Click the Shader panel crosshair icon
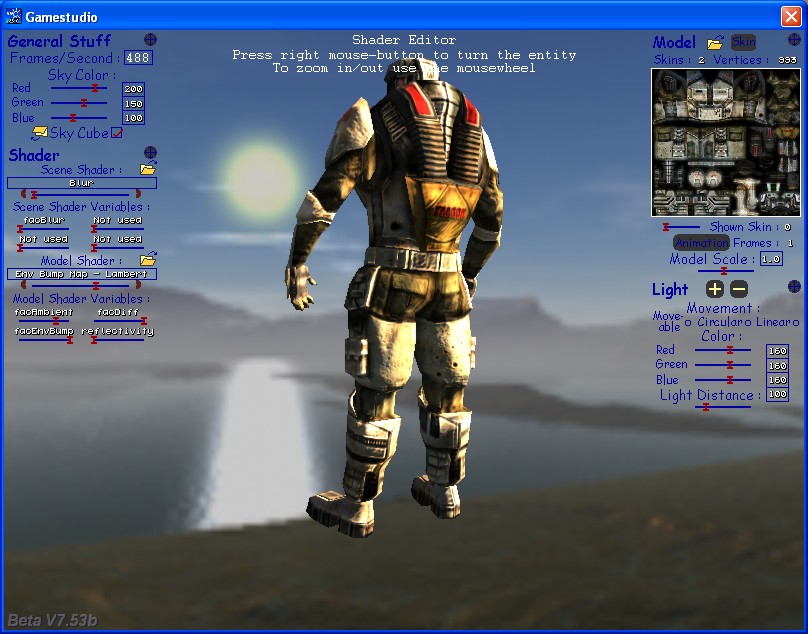The height and width of the screenshot is (634, 808). pyautogui.click(x=150, y=152)
